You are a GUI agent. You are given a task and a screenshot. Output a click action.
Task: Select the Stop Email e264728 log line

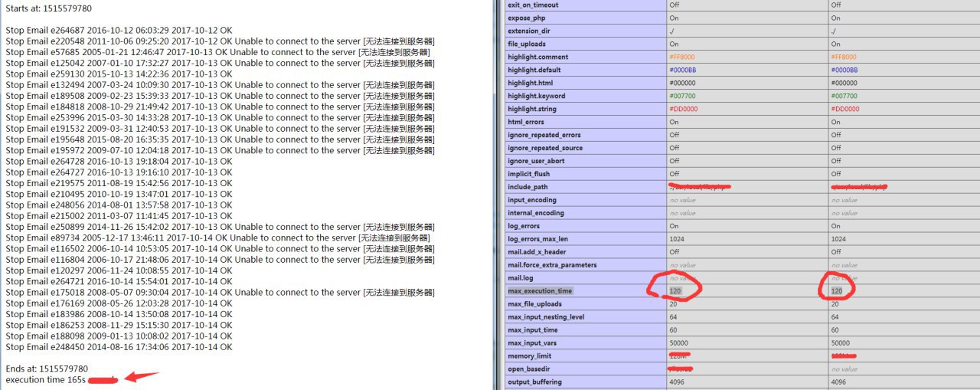click(x=119, y=161)
